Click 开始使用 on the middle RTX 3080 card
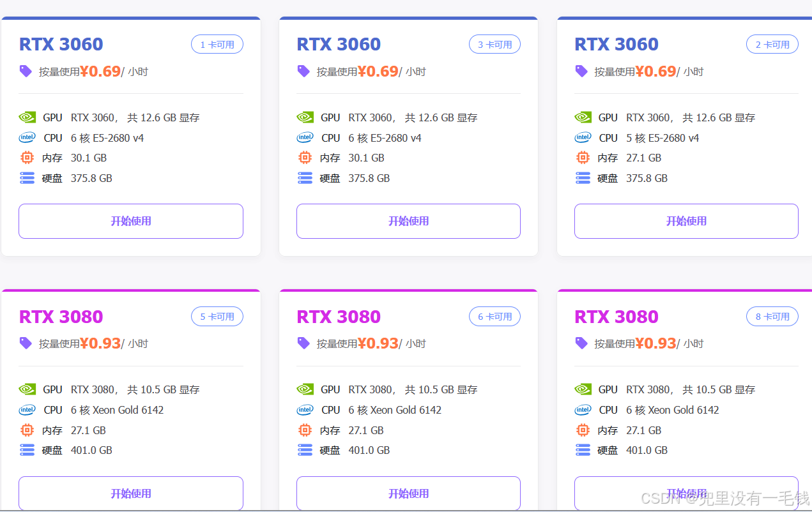The height and width of the screenshot is (512, 812). [x=408, y=493]
